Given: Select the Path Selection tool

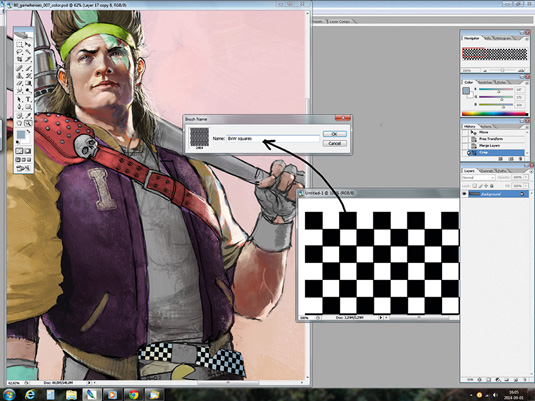Looking at the screenshot, I should click(19, 99).
